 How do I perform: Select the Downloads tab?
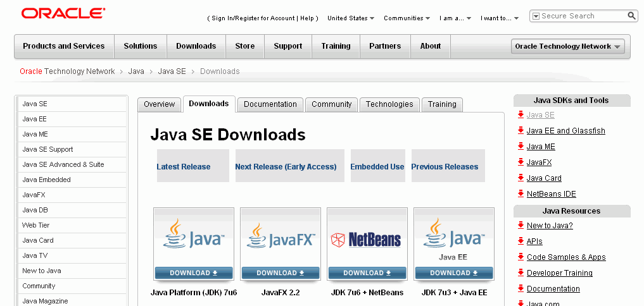[x=208, y=104]
